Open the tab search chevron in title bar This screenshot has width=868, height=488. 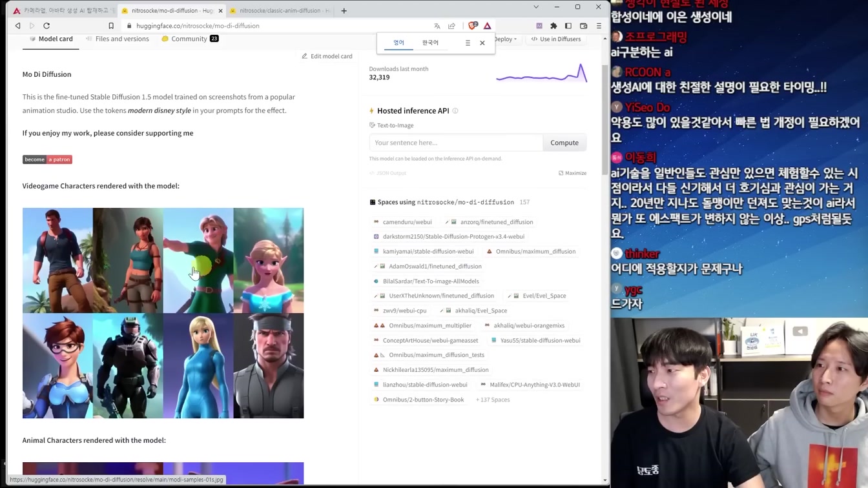[535, 6]
